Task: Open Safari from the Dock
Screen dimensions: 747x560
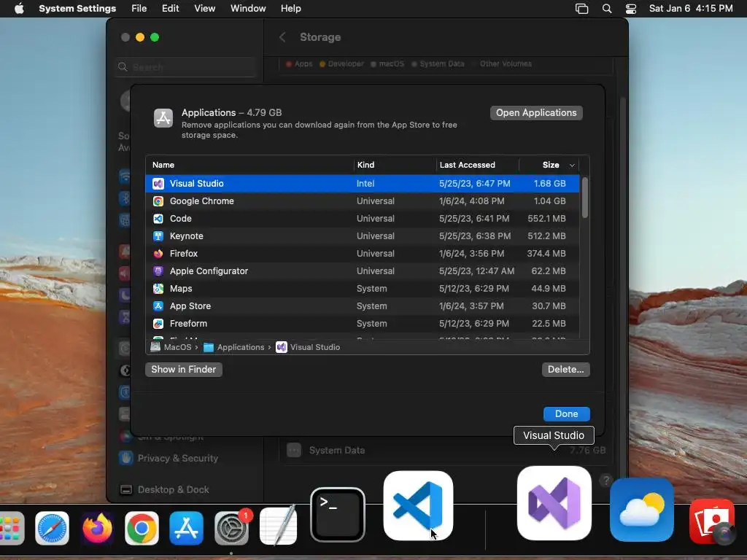Action: pos(53,528)
